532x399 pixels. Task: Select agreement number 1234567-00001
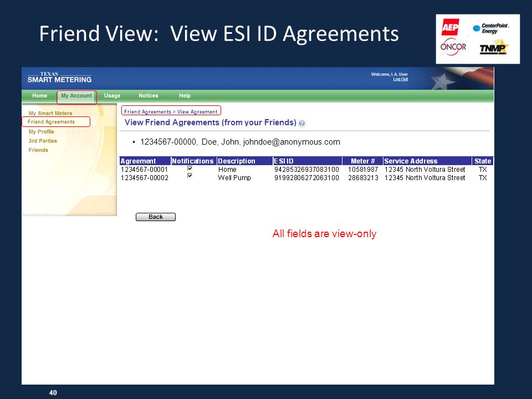(x=144, y=170)
